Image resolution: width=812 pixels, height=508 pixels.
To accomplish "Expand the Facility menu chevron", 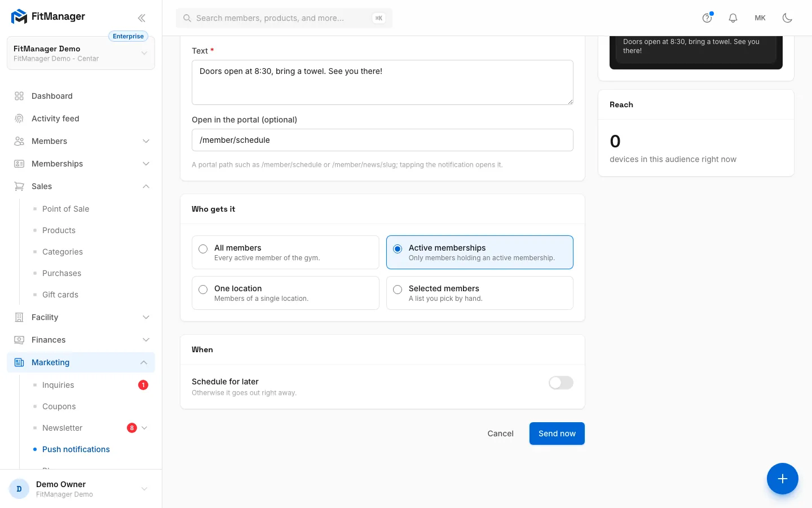I will (146, 317).
